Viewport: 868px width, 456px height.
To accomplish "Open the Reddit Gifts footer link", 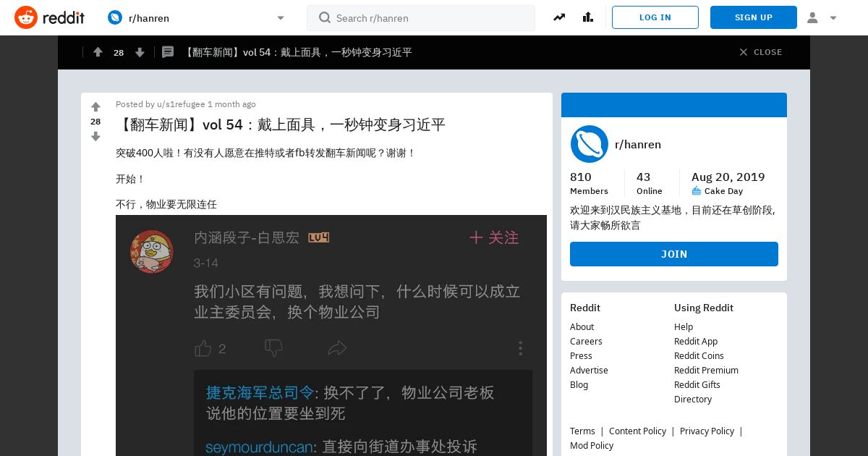I will tap(697, 384).
